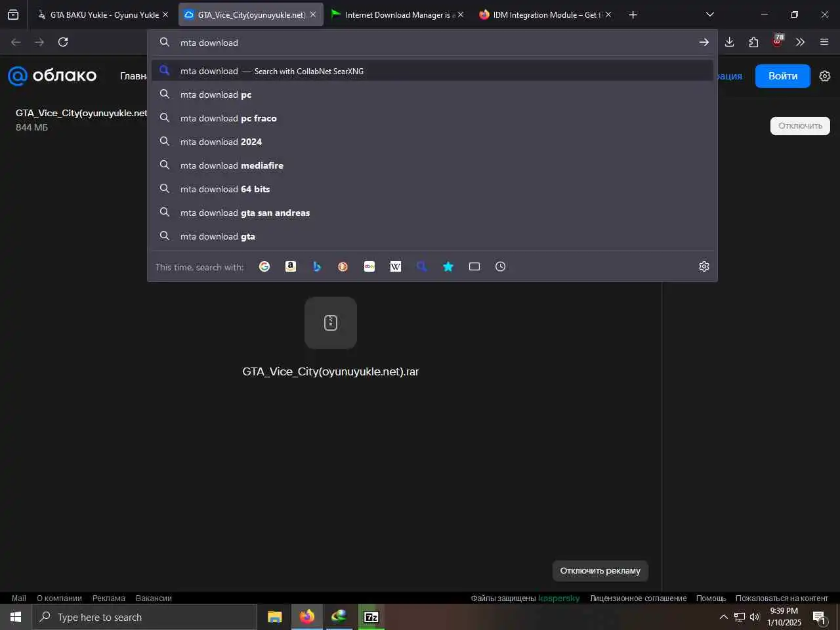The height and width of the screenshot is (630, 840).
Task: Click the go arrow in the address bar
Action: [x=703, y=42]
